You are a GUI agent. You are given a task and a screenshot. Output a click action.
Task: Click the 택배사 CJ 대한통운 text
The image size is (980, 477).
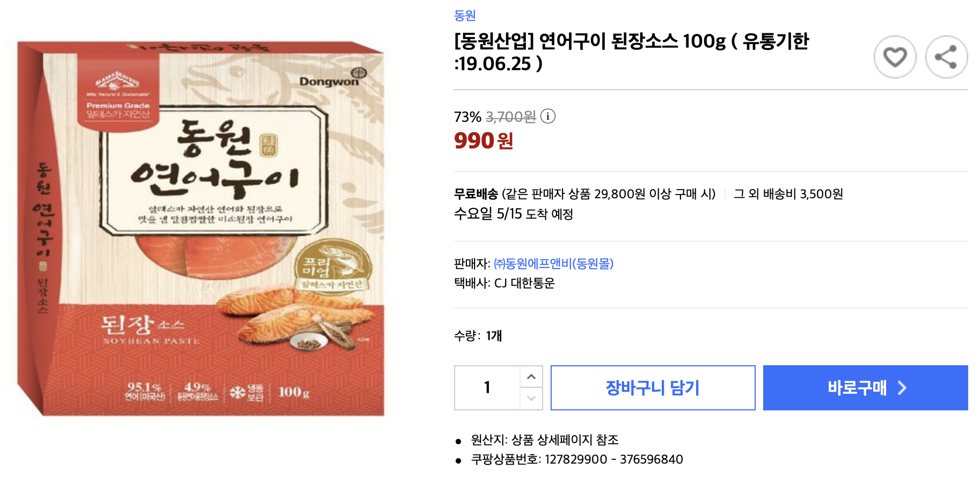(x=504, y=283)
